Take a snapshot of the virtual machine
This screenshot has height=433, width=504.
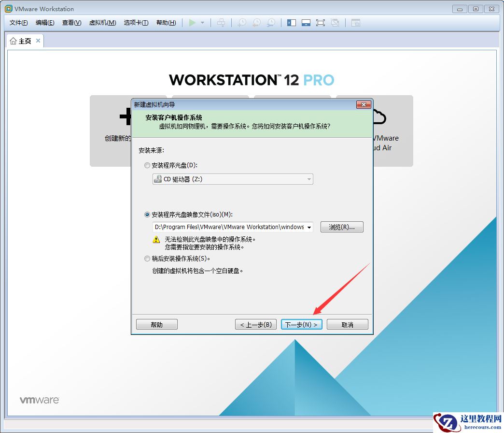click(241, 22)
